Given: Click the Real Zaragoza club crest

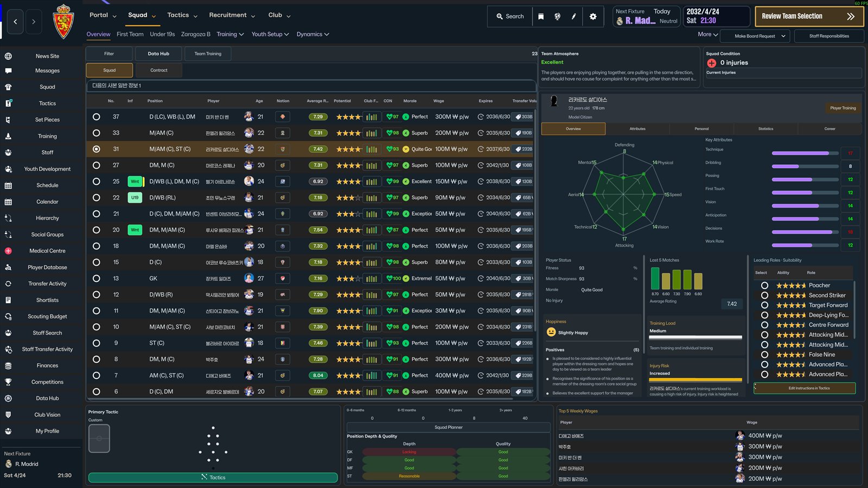Looking at the screenshot, I should tap(63, 22).
